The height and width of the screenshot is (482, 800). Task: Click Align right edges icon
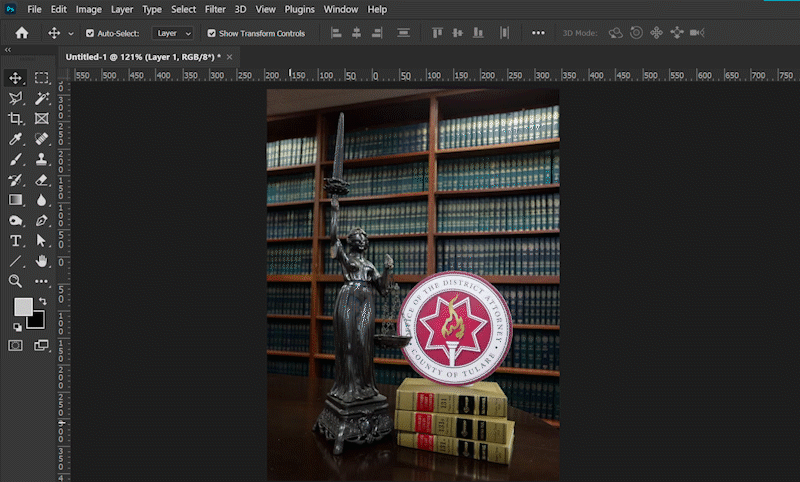click(377, 33)
